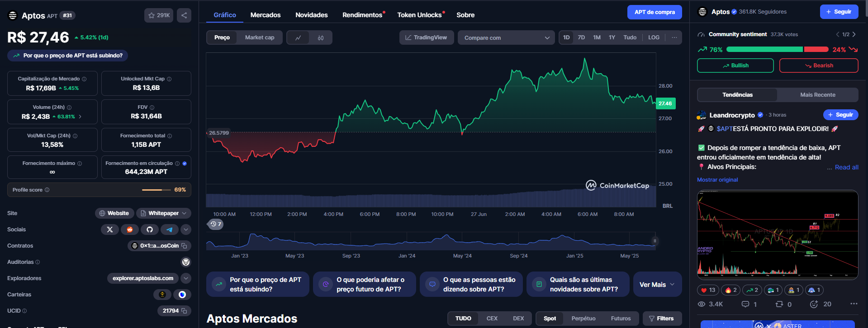Open the Reddit social link
Image resolution: width=868 pixels, height=328 pixels.
click(130, 230)
